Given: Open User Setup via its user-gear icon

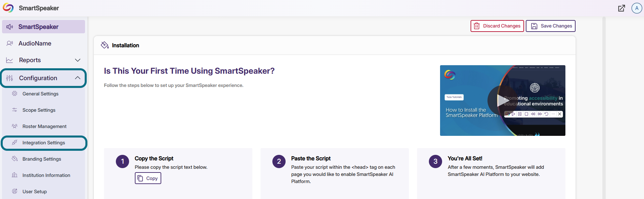Looking at the screenshot, I should click(15, 191).
